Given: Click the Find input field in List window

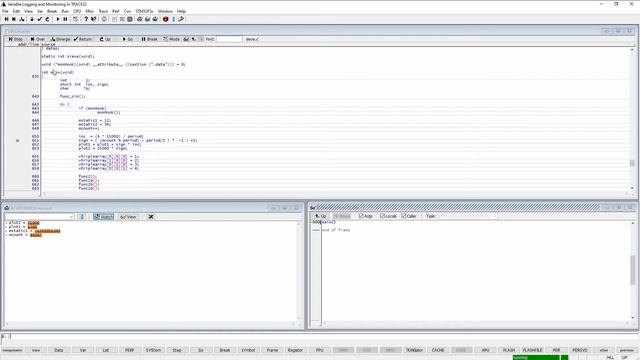Looking at the screenshot, I should [229, 39].
